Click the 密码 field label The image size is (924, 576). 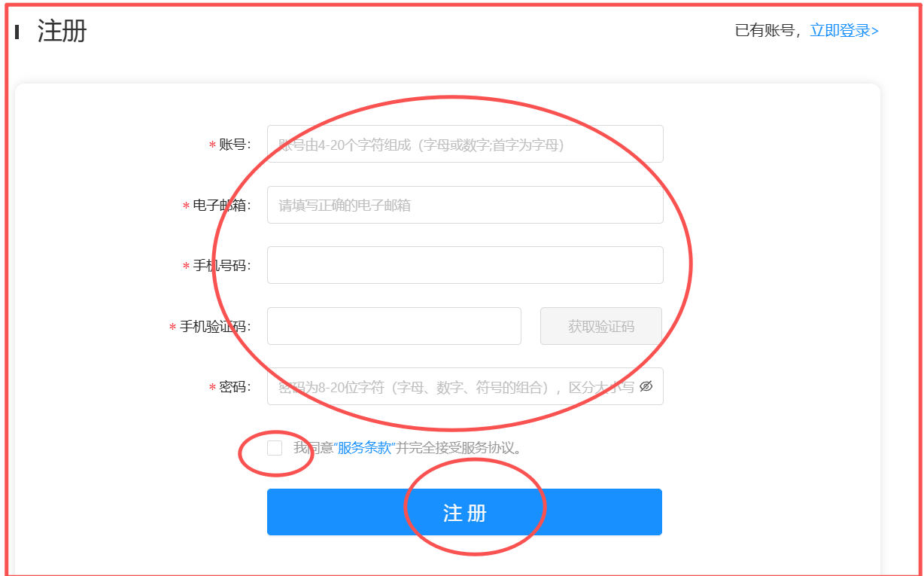234,387
